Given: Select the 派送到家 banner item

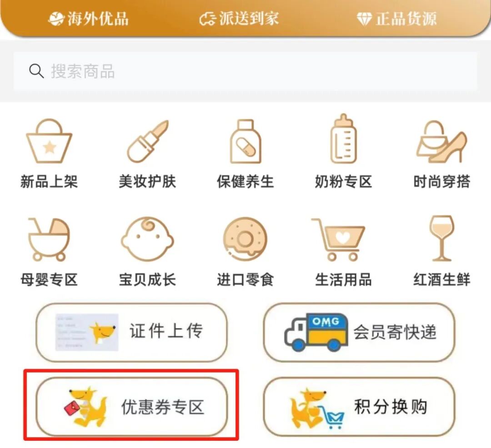Looking at the screenshot, I should tap(239, 19).
